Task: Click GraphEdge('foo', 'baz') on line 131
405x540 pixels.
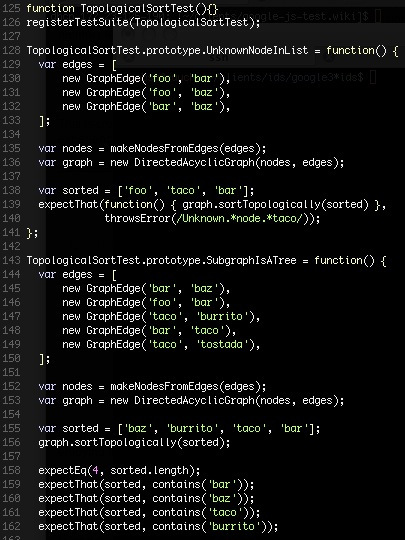Action: (155, 92)
